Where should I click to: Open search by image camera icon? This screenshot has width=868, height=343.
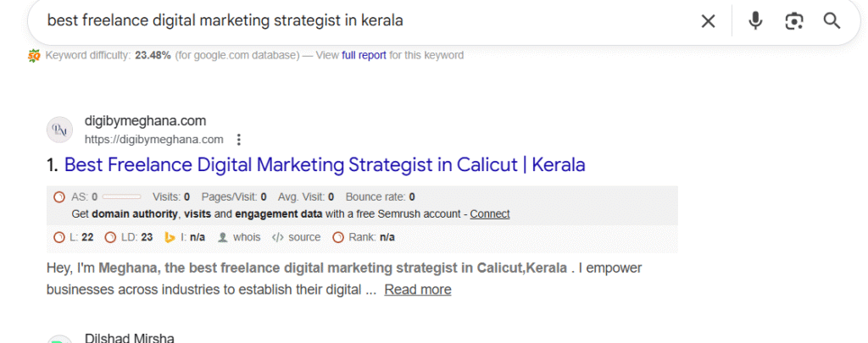(x=794, y=21)
